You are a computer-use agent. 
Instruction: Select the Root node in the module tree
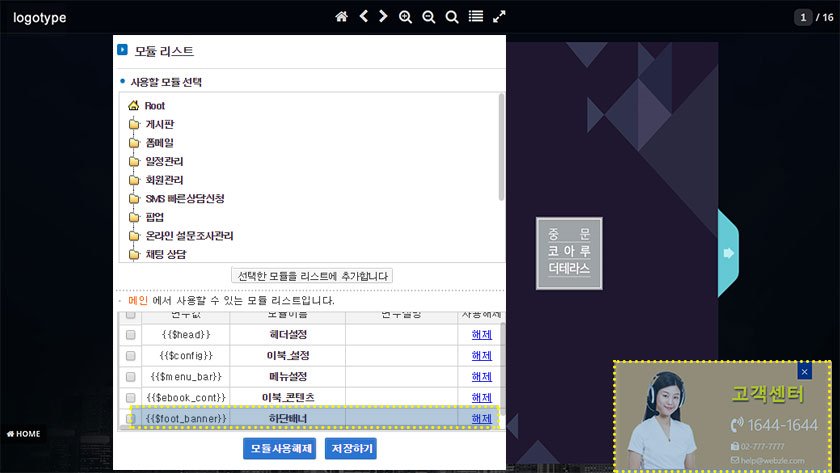154,106
